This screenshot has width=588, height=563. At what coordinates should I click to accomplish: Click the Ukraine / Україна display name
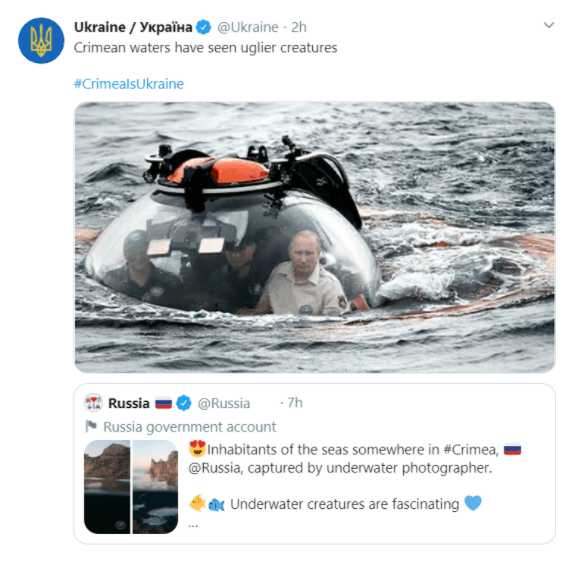[133, 27]
